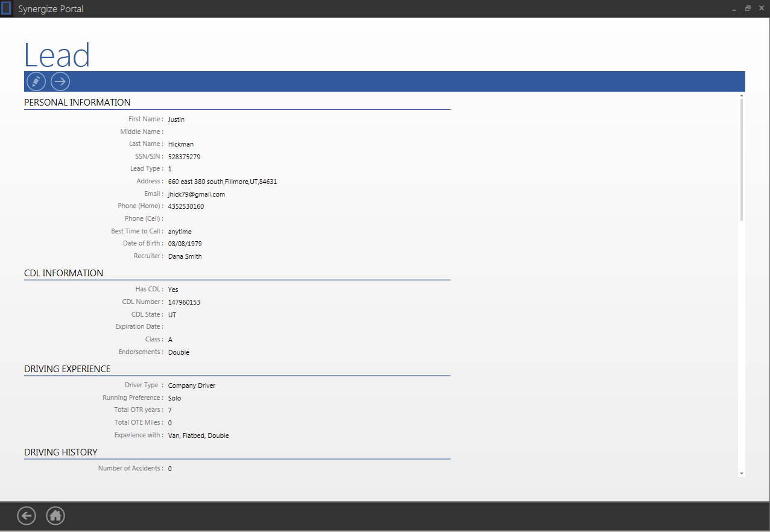The width and height of the screenshot is (770, 532).
Task: Select the home phone number 4352530160
Action: tap(186, 207)
